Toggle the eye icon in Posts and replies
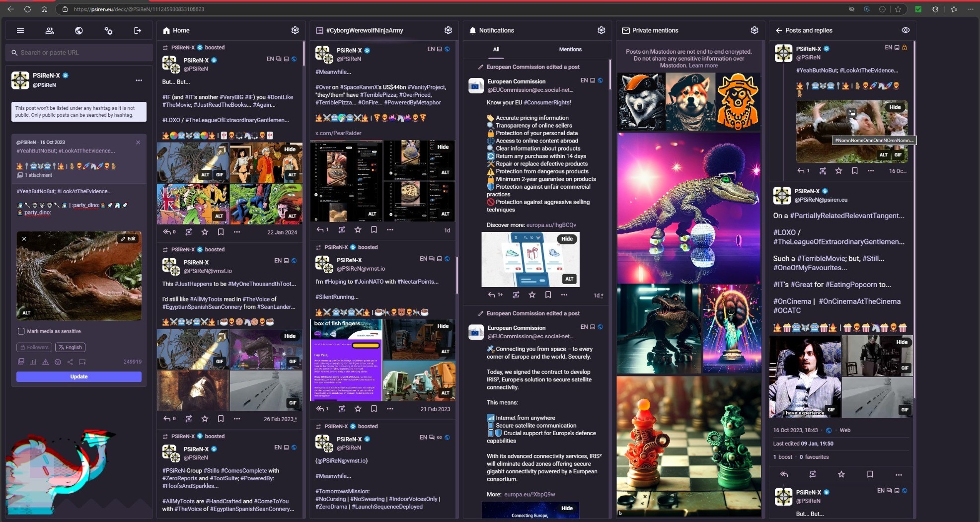 tap(905, 30)
